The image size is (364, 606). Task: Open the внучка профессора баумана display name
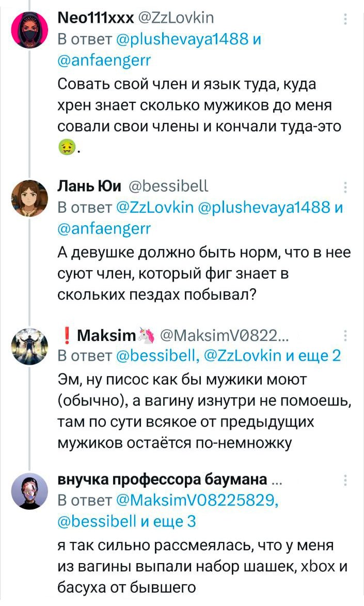pyautogui.click(x=162, y=481)
